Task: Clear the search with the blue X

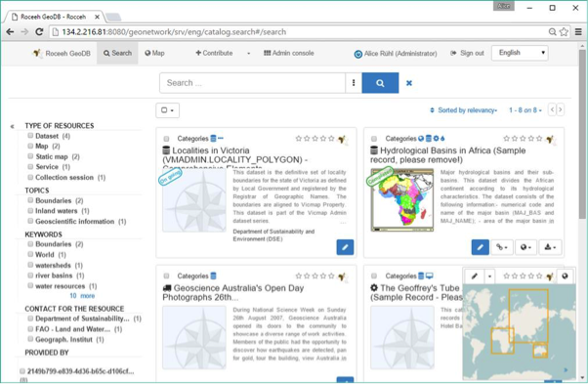Action: [409, 83]
